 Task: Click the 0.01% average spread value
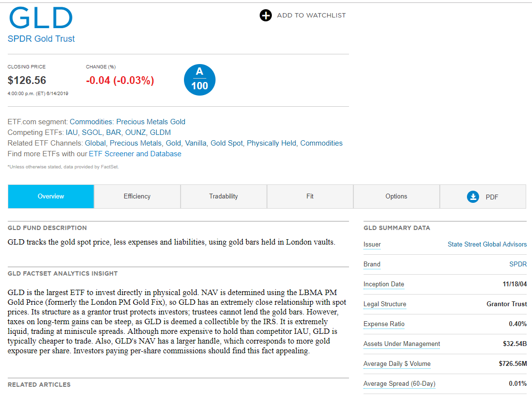click(517, 383)
